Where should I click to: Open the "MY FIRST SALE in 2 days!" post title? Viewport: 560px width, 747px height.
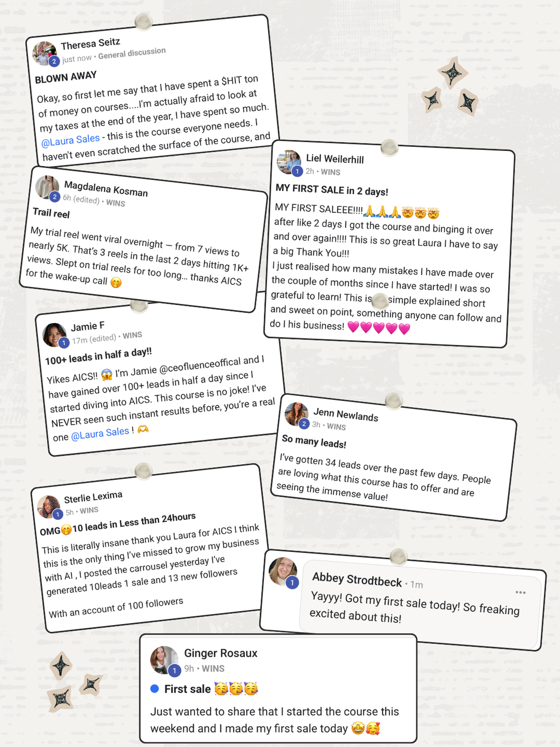[332, 190]
